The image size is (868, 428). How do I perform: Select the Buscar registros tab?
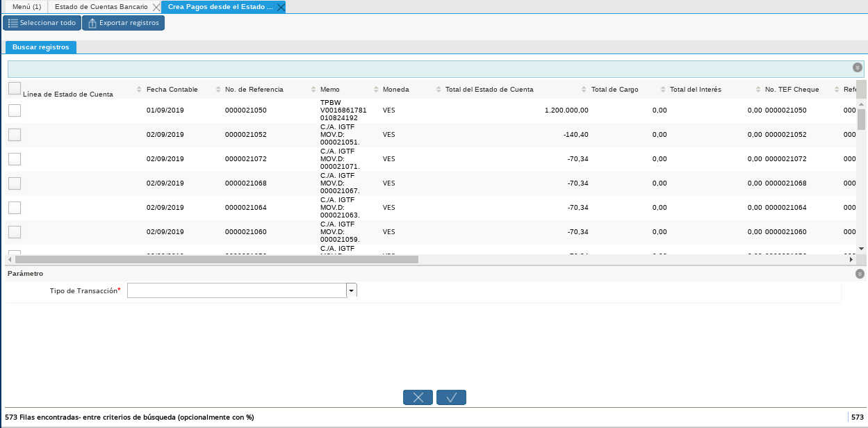click(x=41, y=47)
